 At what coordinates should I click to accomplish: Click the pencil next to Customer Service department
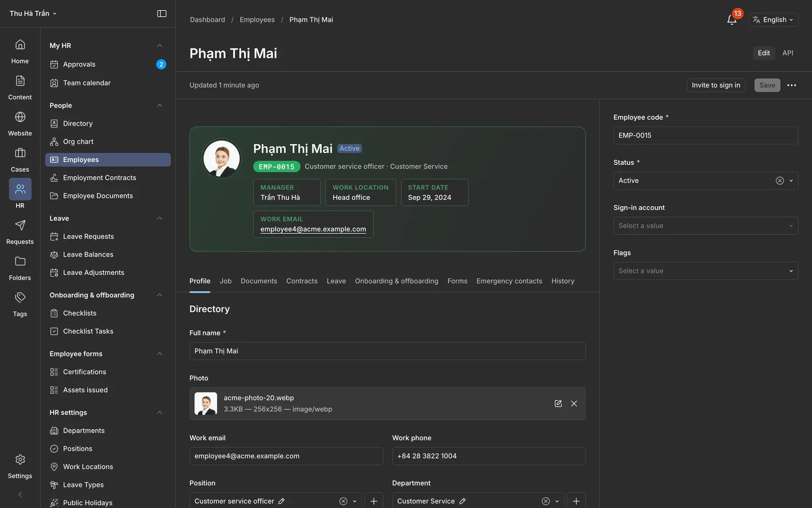tap(462, 501)
